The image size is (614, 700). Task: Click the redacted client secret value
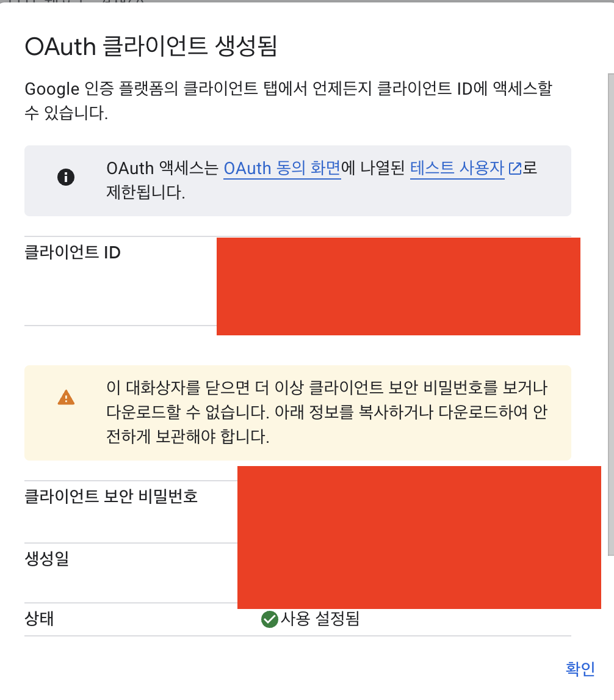click(419, 504)
